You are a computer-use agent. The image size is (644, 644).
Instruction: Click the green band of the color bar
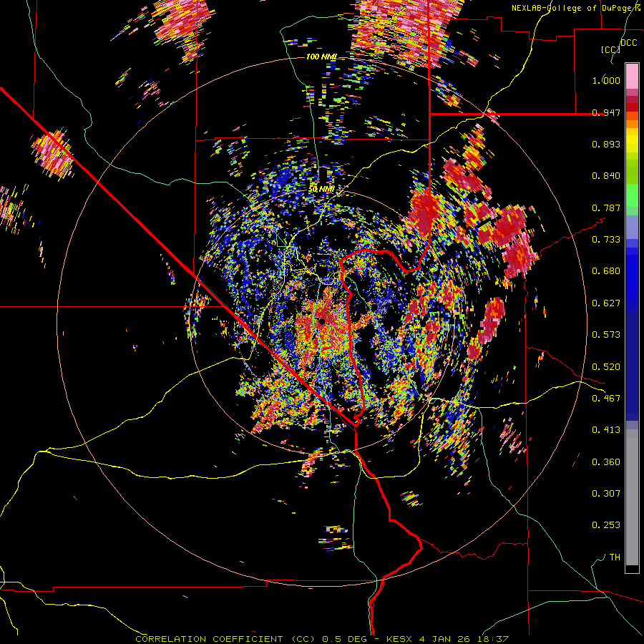point(632,199)
